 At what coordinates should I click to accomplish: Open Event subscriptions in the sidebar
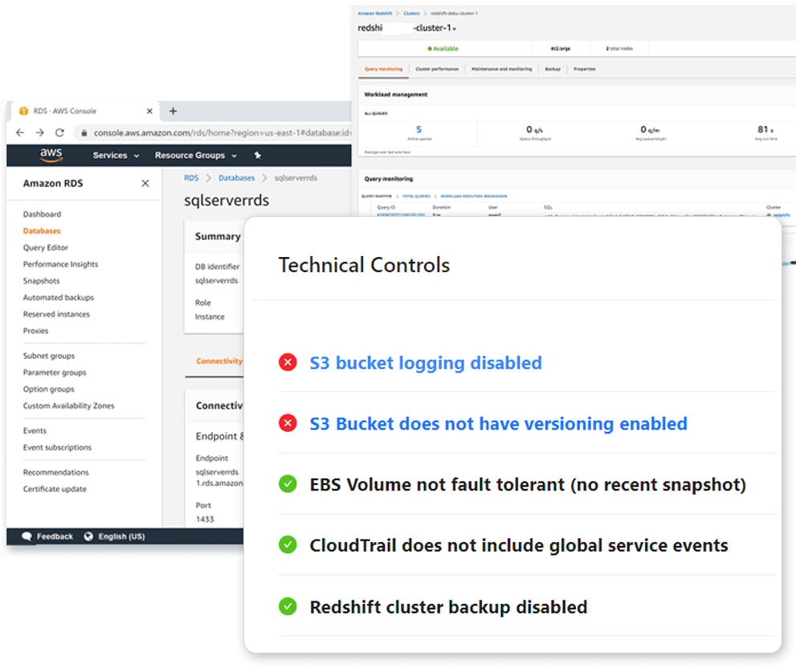coord(57,448)
